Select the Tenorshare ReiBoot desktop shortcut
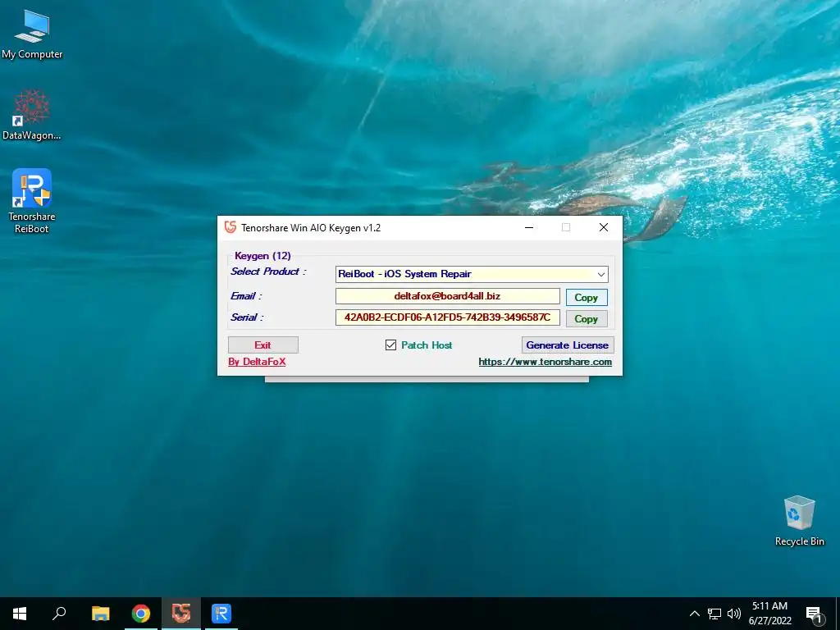This screenshot has width=840, height=630. (32, 201)
